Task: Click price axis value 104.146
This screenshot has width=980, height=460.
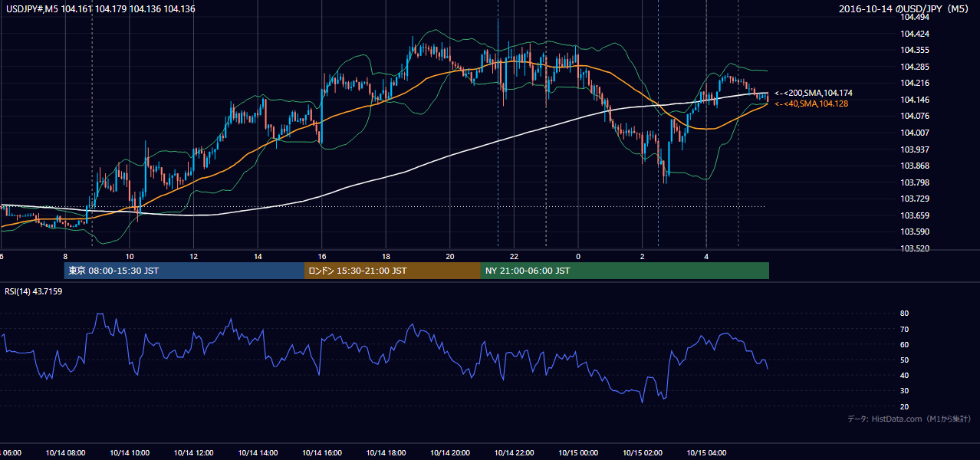Action: pyautogui.click(x=915, y=100)
